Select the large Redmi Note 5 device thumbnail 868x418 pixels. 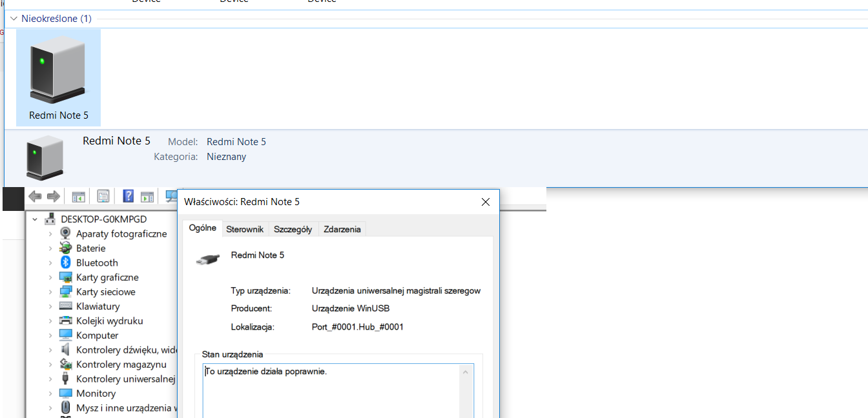pyautogui.click(x=58, y=77)
